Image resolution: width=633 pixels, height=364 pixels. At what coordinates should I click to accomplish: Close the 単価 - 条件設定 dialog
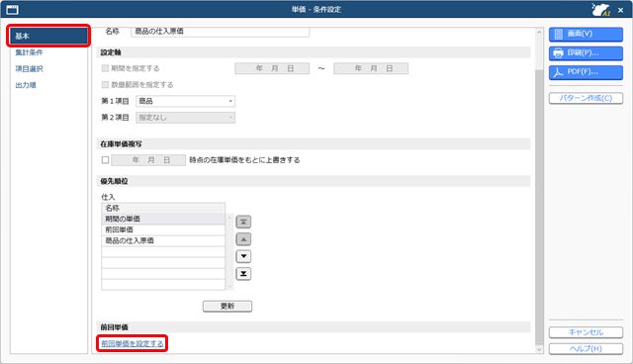point(620,10)
